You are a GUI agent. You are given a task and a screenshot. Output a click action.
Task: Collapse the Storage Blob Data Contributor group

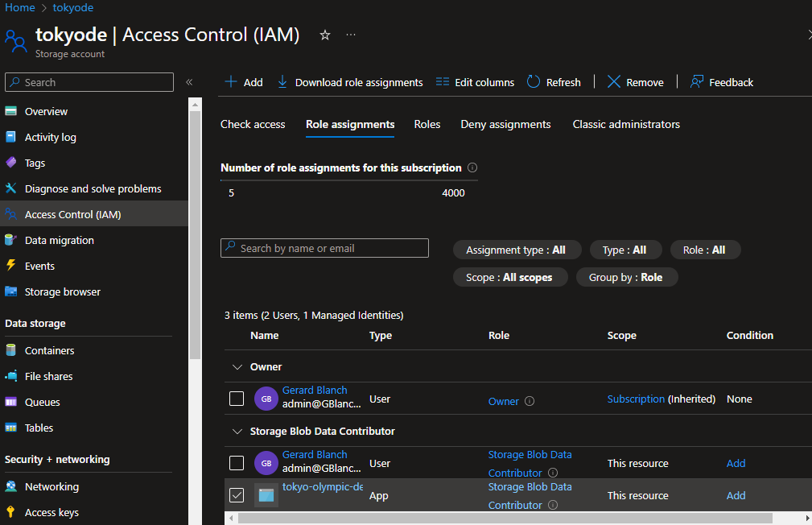coord(237,432)
